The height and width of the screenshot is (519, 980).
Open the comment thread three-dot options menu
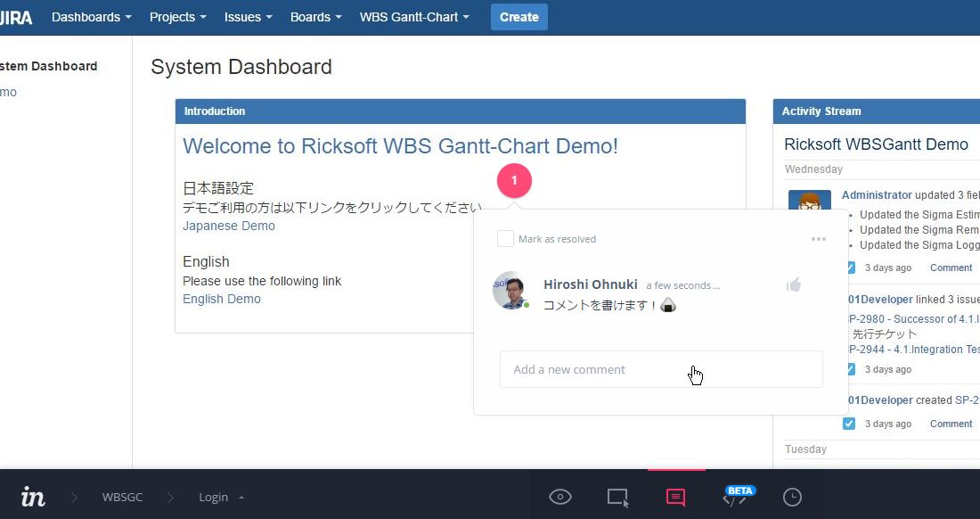coord(818,239)
